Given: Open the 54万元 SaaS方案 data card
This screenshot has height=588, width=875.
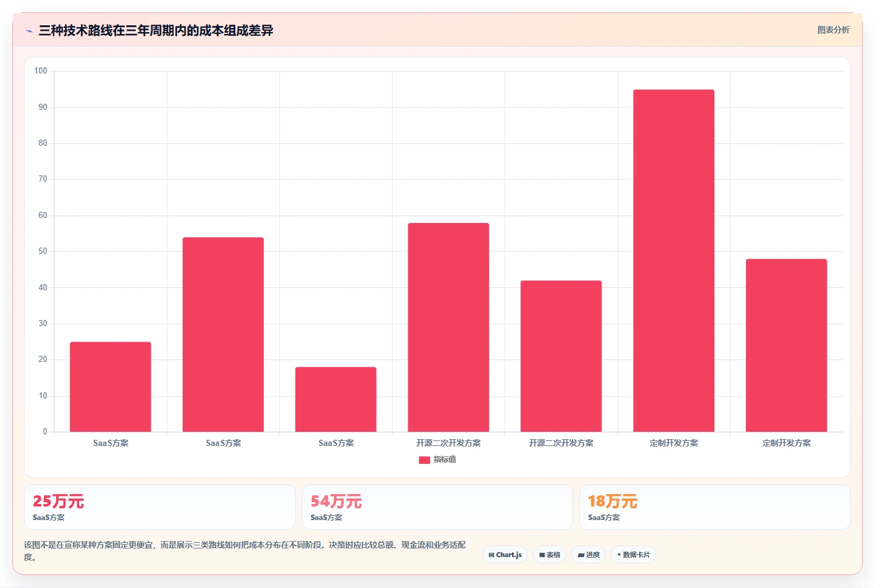Looking at the screenshot, I should 437,507.
